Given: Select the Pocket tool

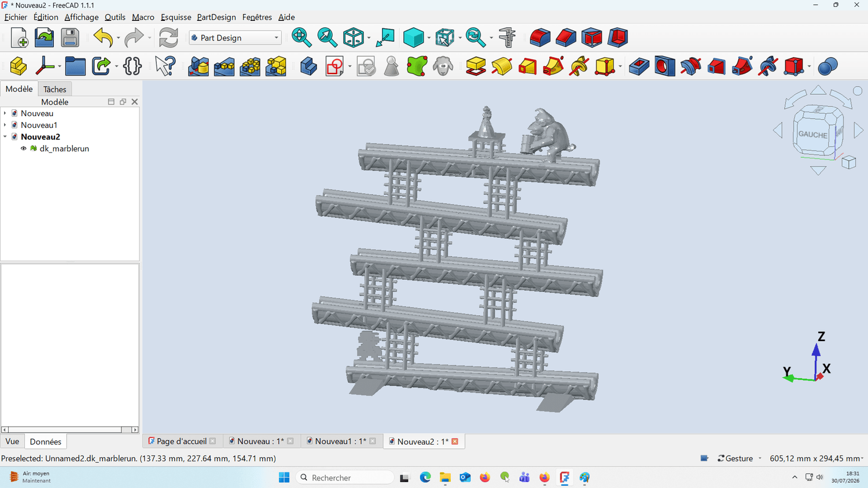Looking at the screenshot, I should pos(639,66).
